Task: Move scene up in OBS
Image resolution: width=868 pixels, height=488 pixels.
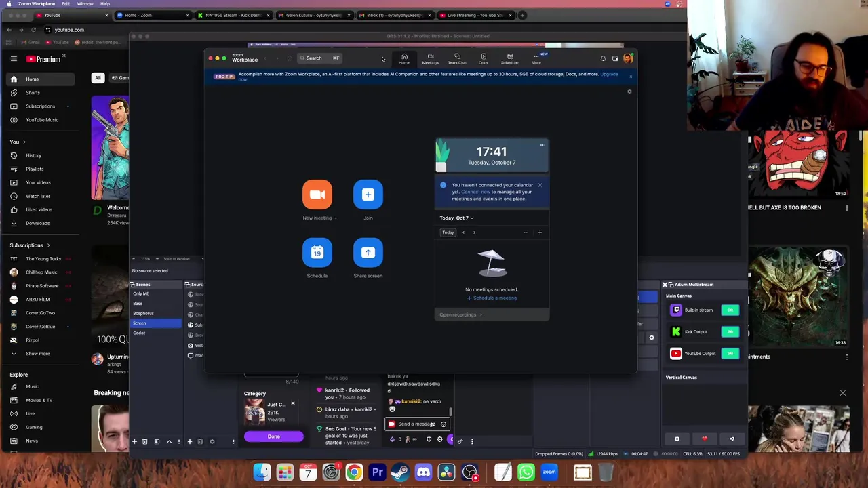Action: [169, 442]
